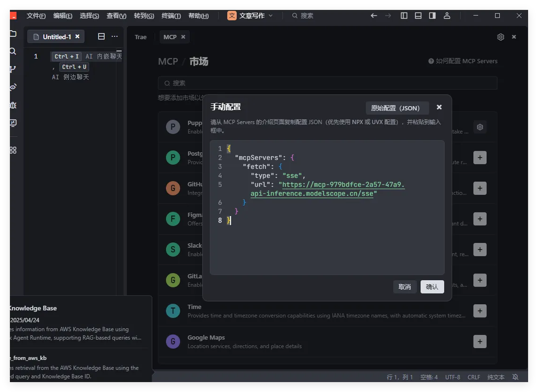Viewport: 538px width, 392px height.
Task: Click the 原始配置 (JSON) button
Action: pyautogui.click(x=397, y=108)
